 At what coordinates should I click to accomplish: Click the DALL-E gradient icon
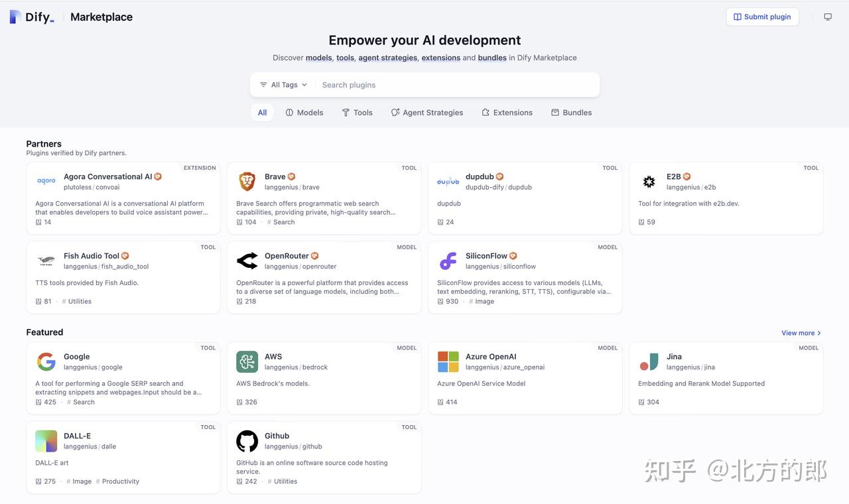tap(46, 441)
